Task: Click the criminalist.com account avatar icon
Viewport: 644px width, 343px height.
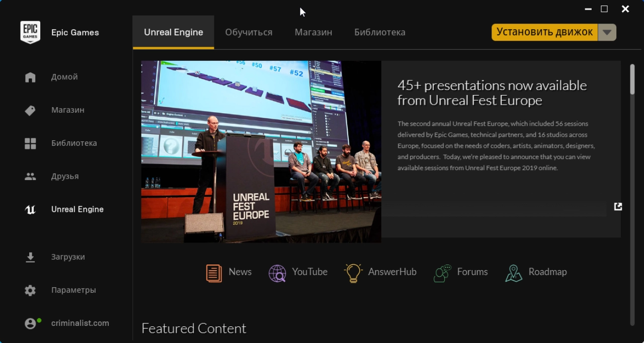Action: tap(31, 323)
